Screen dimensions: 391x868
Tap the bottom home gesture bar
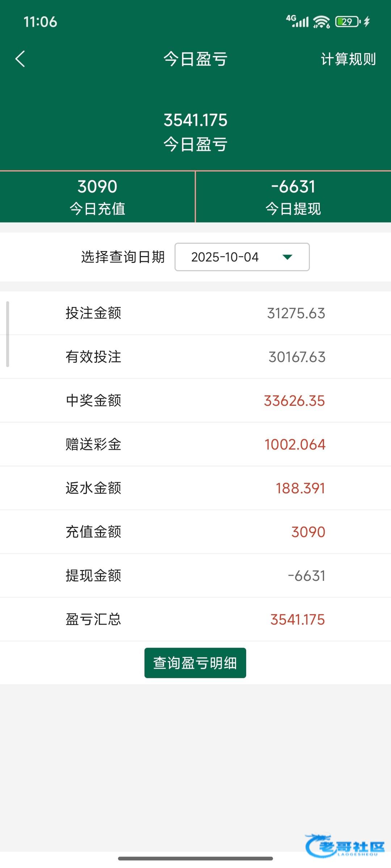(195, 858)
